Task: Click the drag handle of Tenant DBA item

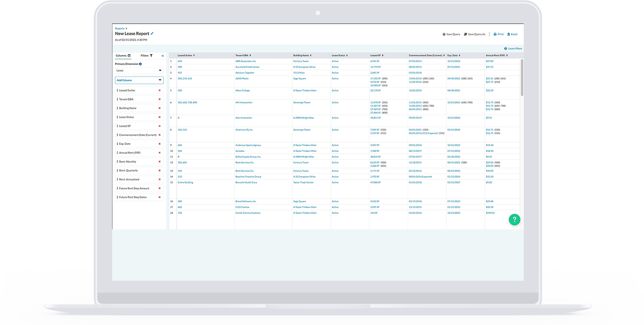Action: (x=118, y=99)
